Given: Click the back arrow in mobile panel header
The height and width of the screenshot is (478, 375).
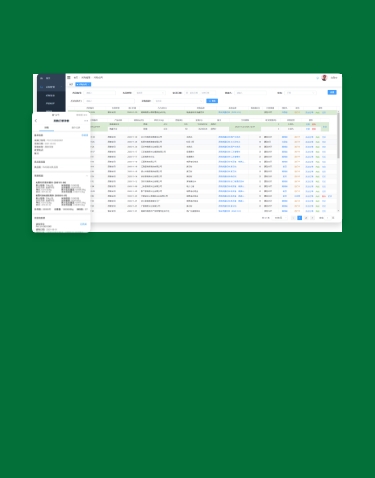Looking at the screenshot, I should pyautogui.click(x=36, y=121).
